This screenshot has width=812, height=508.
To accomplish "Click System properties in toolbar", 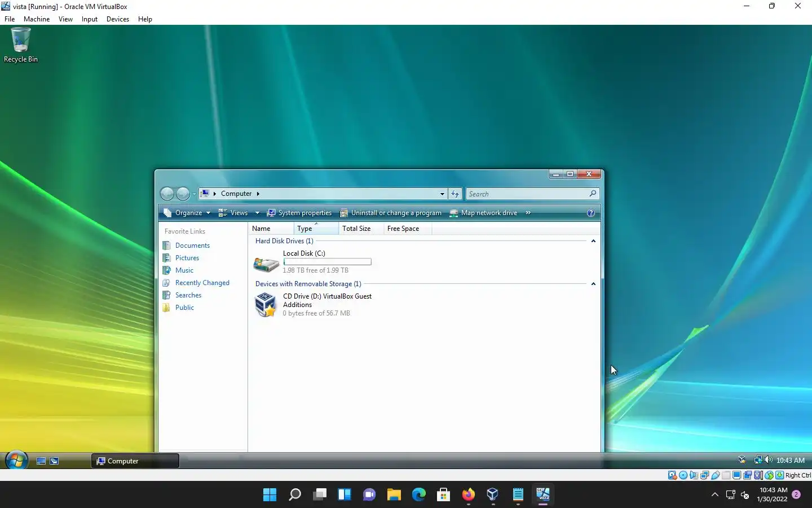I will 299,213.
